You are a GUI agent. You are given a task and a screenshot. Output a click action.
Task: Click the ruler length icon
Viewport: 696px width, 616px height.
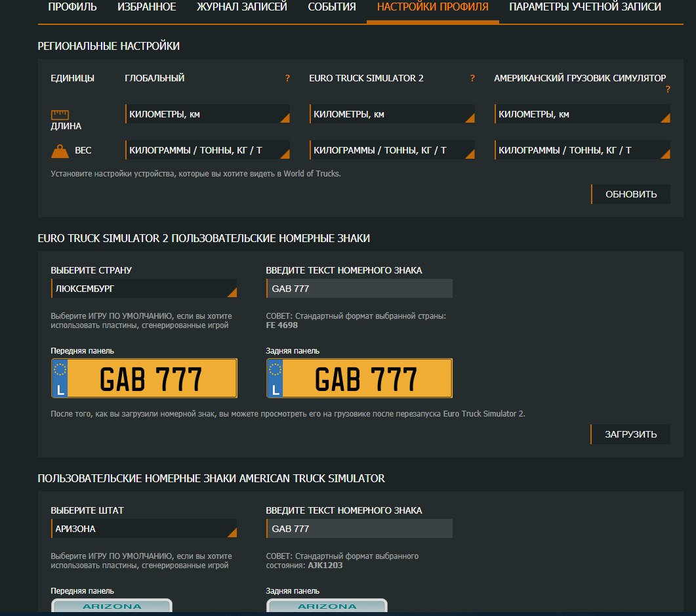click(x=60, y=114)
